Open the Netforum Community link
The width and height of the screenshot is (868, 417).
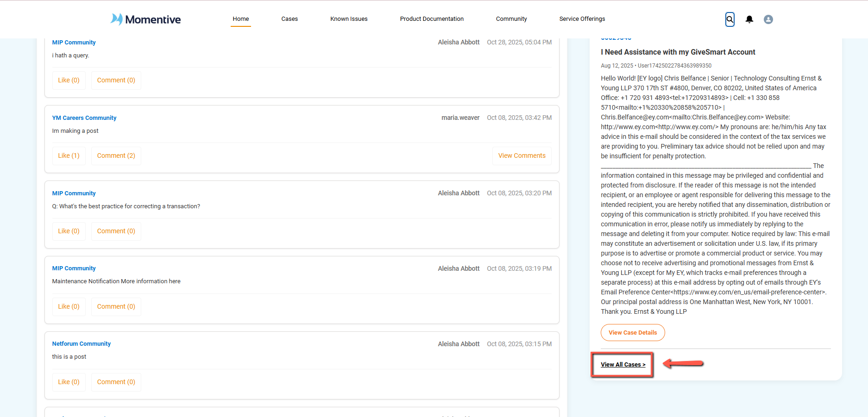click(81, 343)
